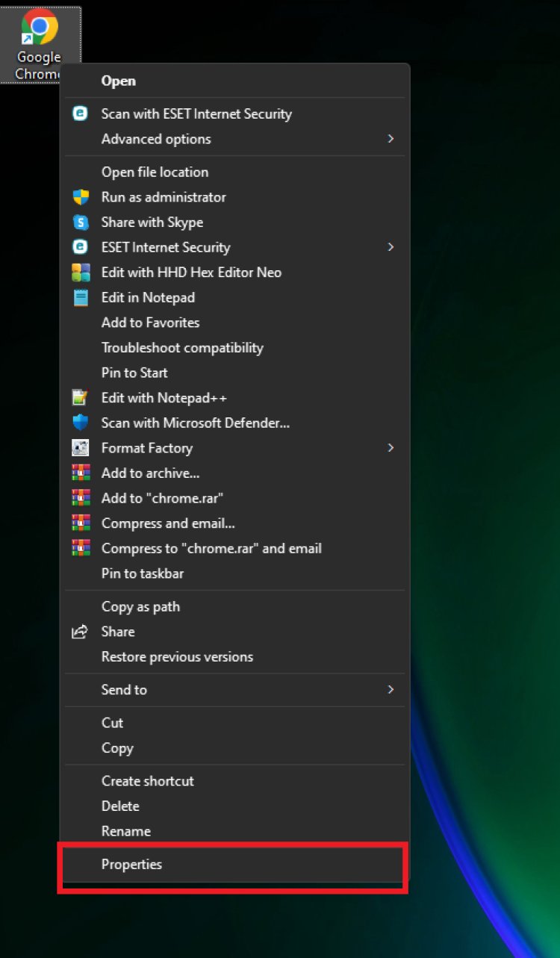560x958 pixels.
Task: Select Add to Favorites
Action: coord(151,323)
